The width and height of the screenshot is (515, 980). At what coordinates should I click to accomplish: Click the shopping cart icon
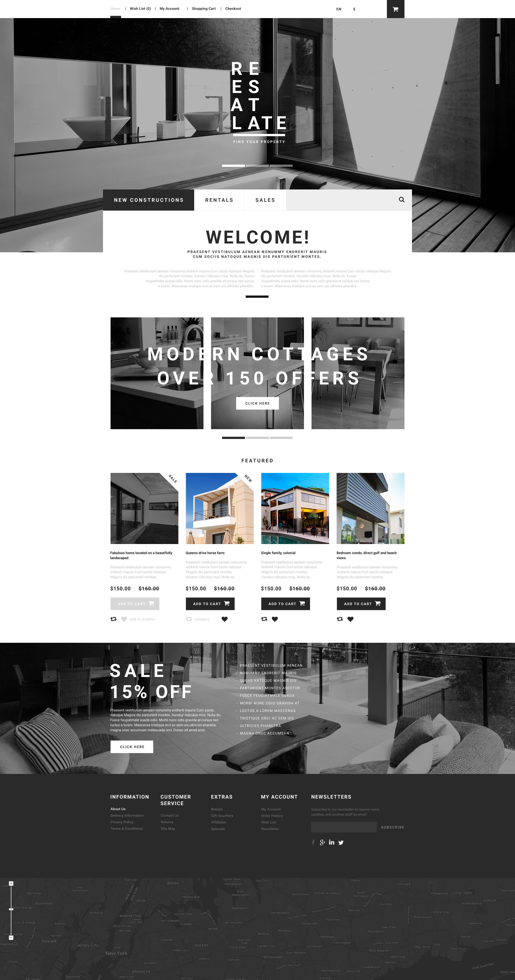coord(395,9)
